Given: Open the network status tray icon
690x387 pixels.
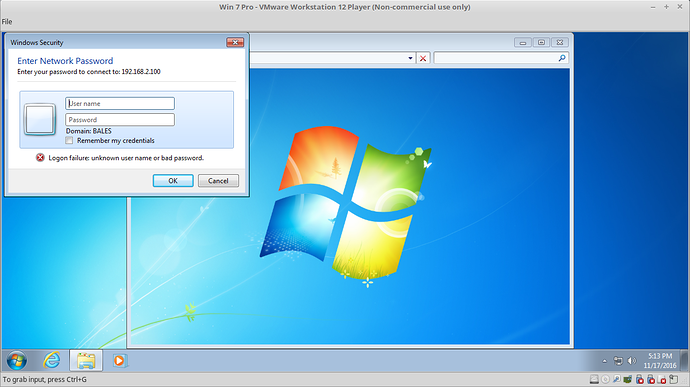Looking at the screenshot, I should (x=618, y=361).
